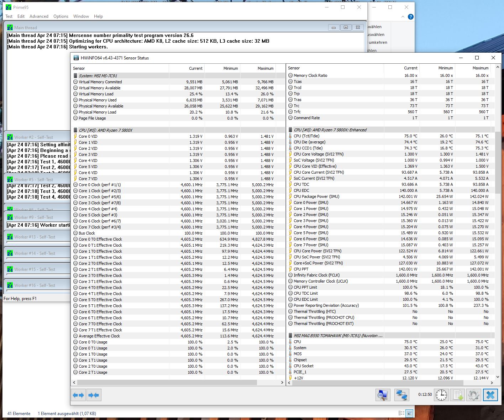Click the Worker #2 Self-Test window icon
Screen dimensions: 504x420
point(10,137)
